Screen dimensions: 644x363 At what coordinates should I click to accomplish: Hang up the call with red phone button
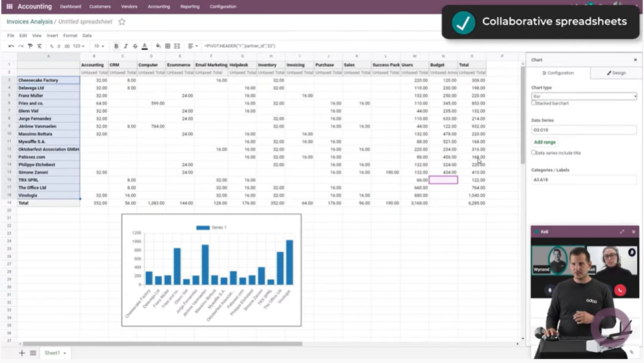coord(620,290)
